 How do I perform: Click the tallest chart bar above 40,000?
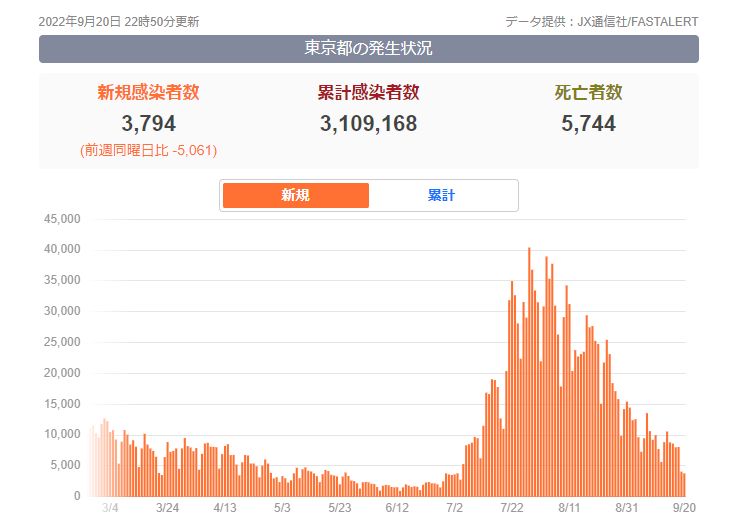[x=529, y=372]
